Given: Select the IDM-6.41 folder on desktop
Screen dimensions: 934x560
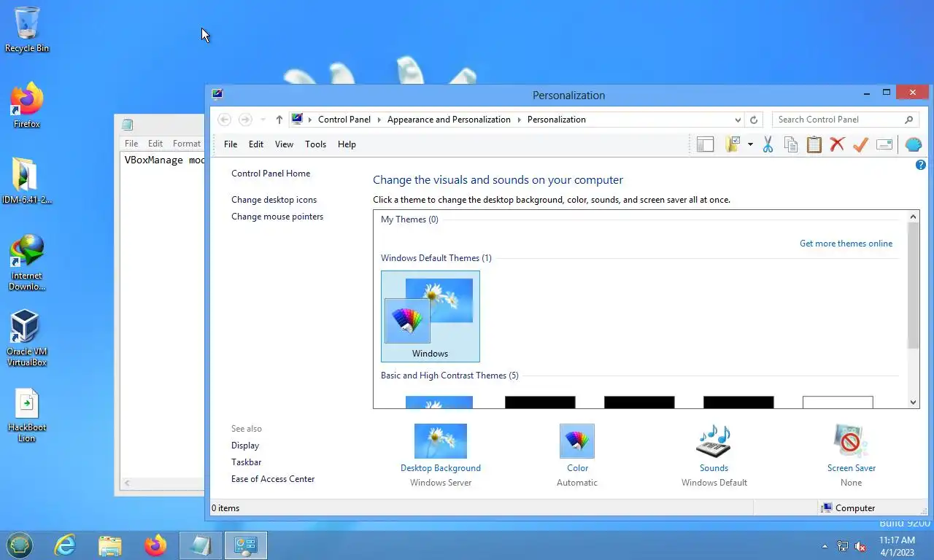Looking at the screenshot, I should point(27,181).
